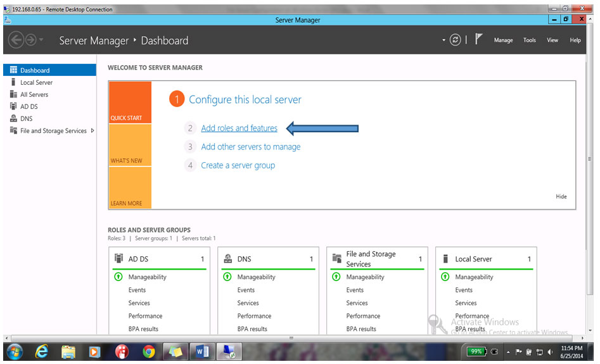Select Dashboard in the sidebar

(50, 70)
